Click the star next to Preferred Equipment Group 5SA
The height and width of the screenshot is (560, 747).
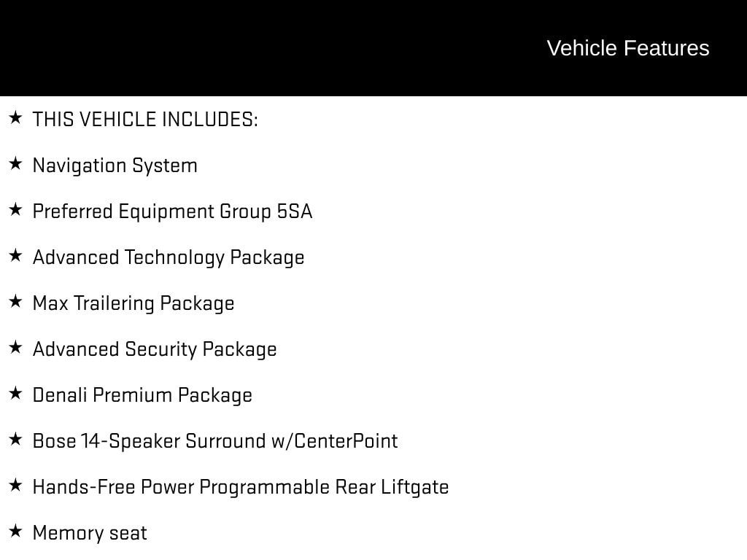point(15,210)
